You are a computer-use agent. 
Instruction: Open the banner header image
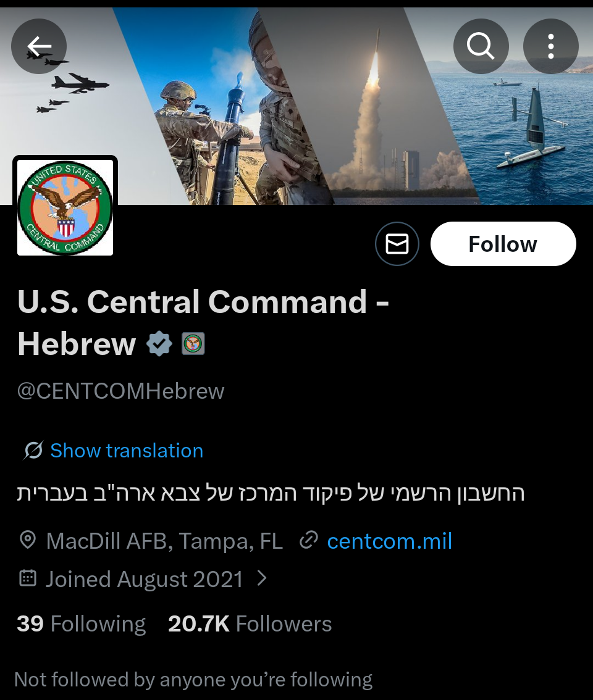tap(296, 106)
